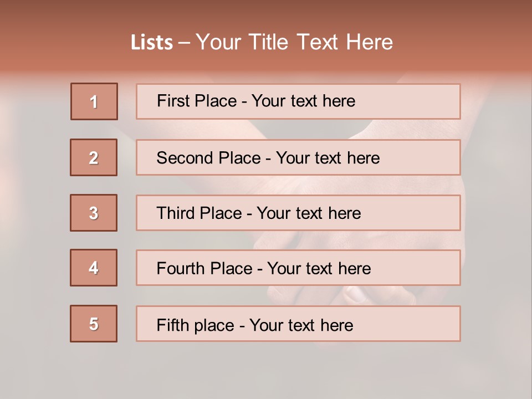This screenshot has height=399, width=532.
Task: Click 'Your text here' in fourth row
Action: coord(319,268)
